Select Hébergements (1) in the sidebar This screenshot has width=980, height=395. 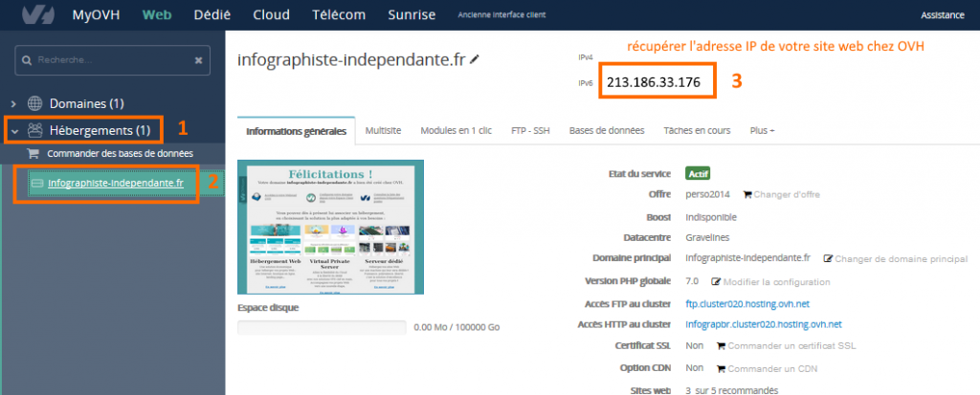pyautogui.click(x=100, y=130)
